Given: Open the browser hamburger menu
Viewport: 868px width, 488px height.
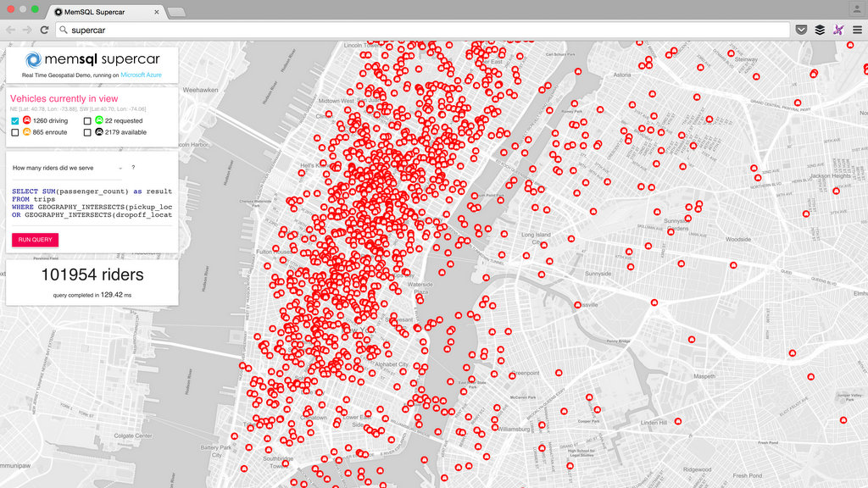Looking at the screenshot, I should pyautogui.click(x=857, y=30).
